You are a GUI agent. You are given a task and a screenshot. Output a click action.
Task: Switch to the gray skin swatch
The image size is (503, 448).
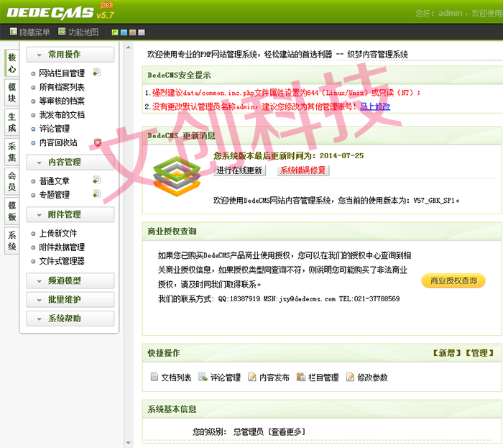(142, 32)
